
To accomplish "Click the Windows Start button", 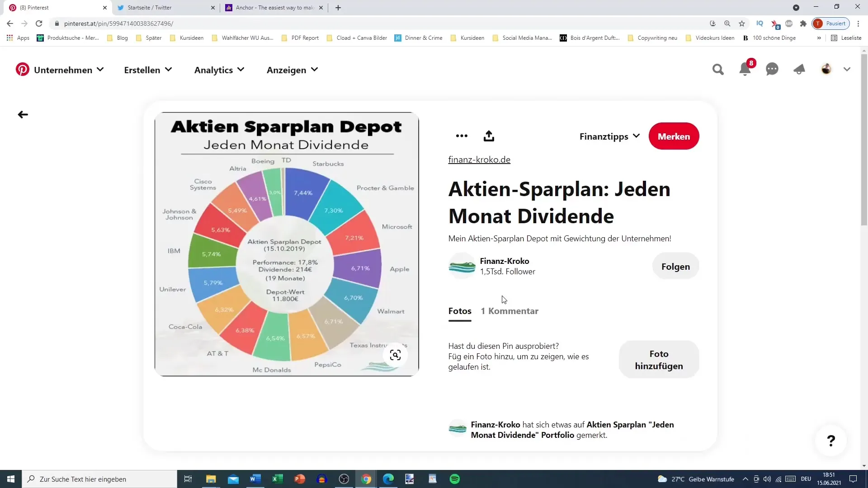I will (x=11, y=479).
